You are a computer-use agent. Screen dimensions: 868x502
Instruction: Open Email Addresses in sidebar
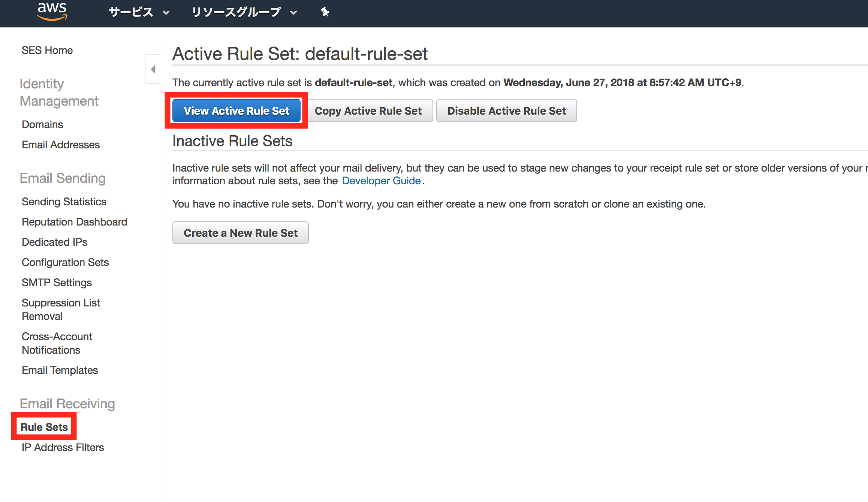[x=61, y=145]
